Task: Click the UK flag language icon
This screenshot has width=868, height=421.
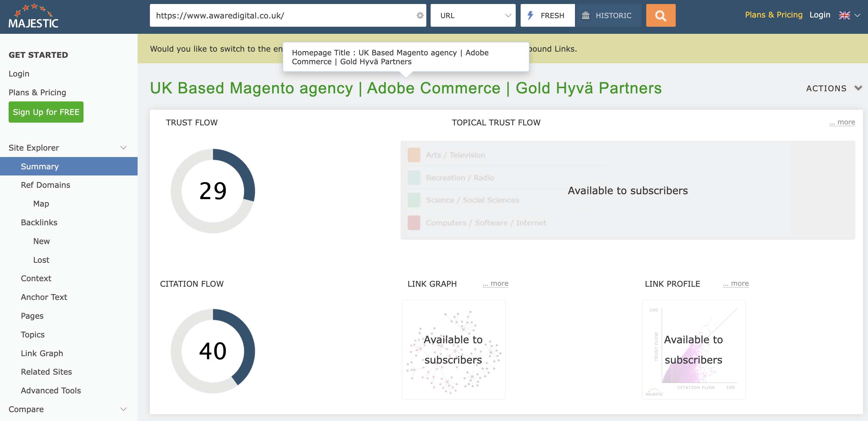Action: click(x=844, y=15)
